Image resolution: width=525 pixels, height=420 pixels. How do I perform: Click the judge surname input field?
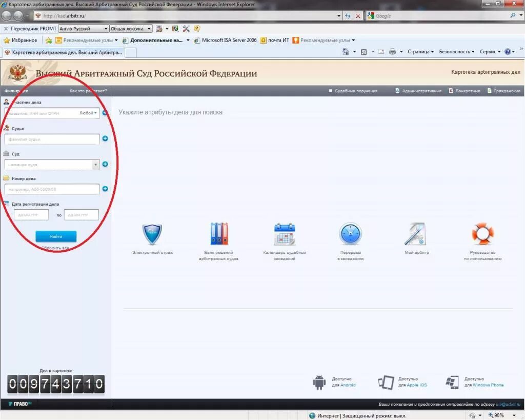pyautogui.click(x=52, y=139)
